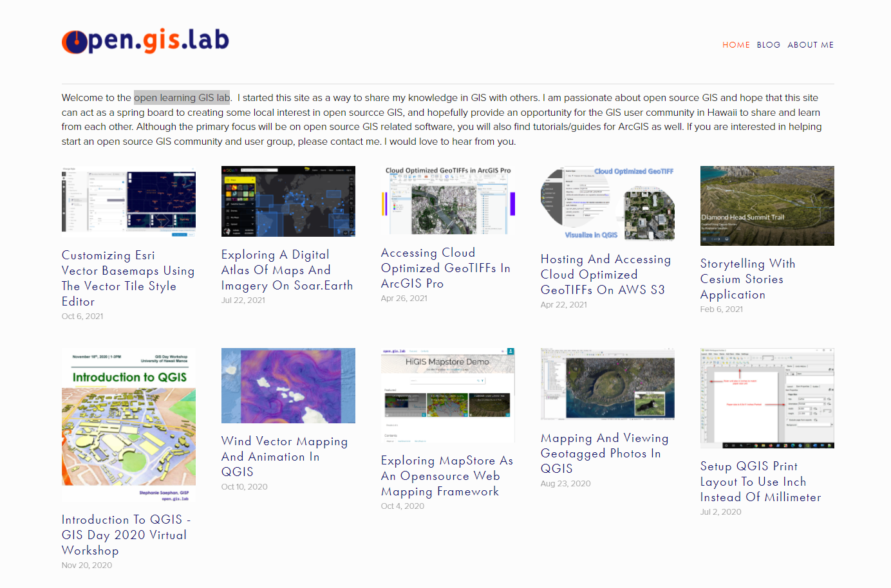Click the Apr 26, 2021 post date
The width and height of the screenshot is (891, 588).
(x=404, y=299)
